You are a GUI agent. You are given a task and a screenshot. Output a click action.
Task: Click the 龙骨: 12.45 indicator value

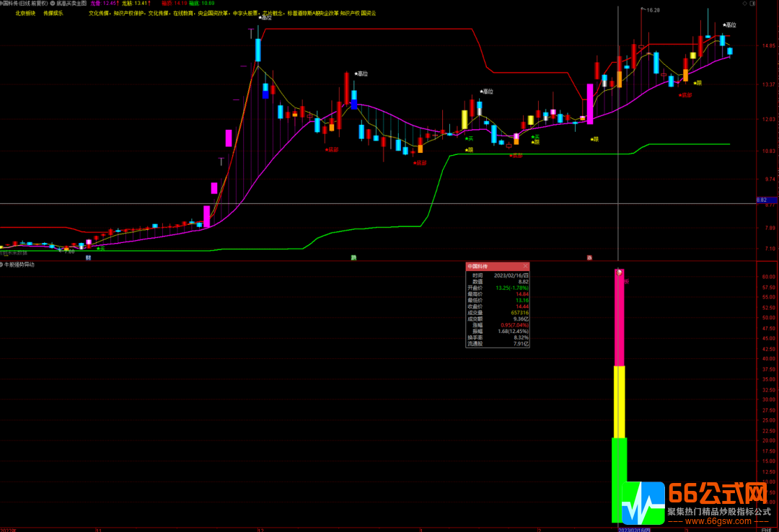pyautogui.click(x=105, y=3)
